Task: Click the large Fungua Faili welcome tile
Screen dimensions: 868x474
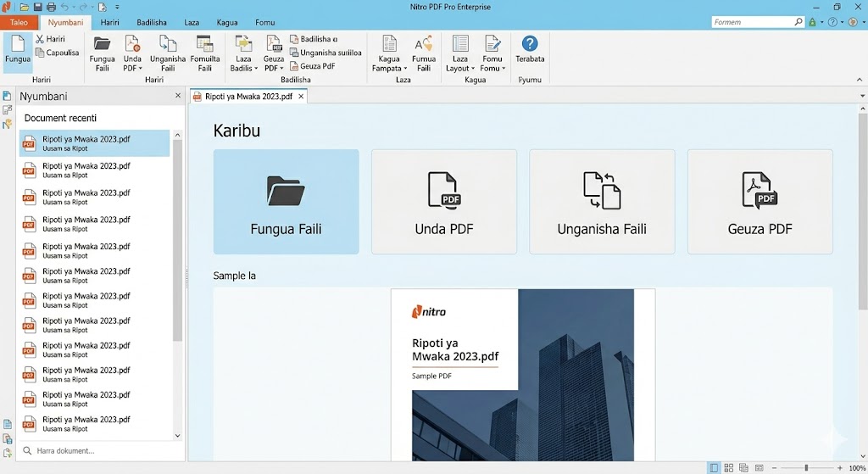Action: coord(287,202)
